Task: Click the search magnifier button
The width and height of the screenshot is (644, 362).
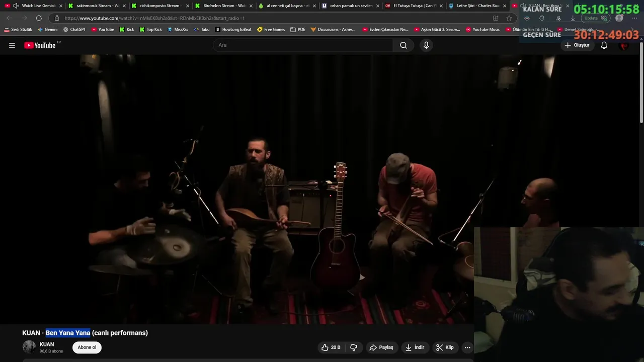Action: click(404, 45)
